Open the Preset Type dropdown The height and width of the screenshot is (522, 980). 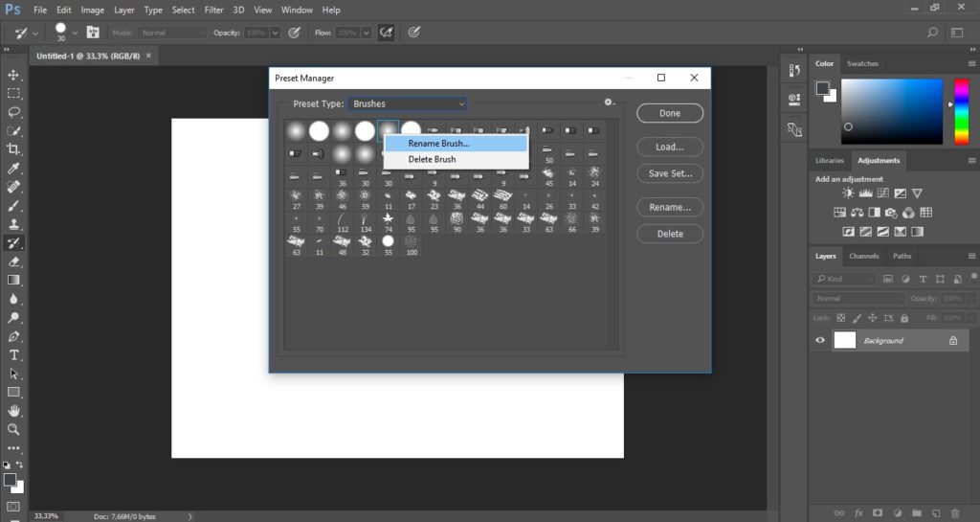click(407, 103)
